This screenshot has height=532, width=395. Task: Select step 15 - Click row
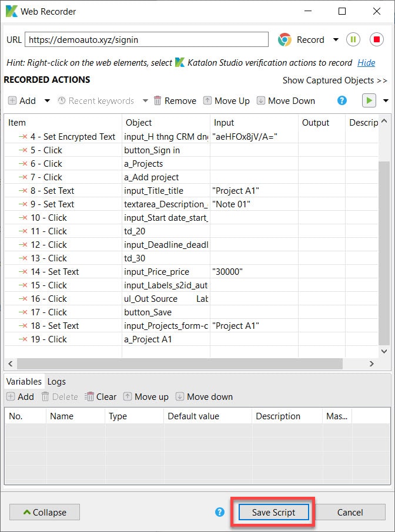click(191, 285)
